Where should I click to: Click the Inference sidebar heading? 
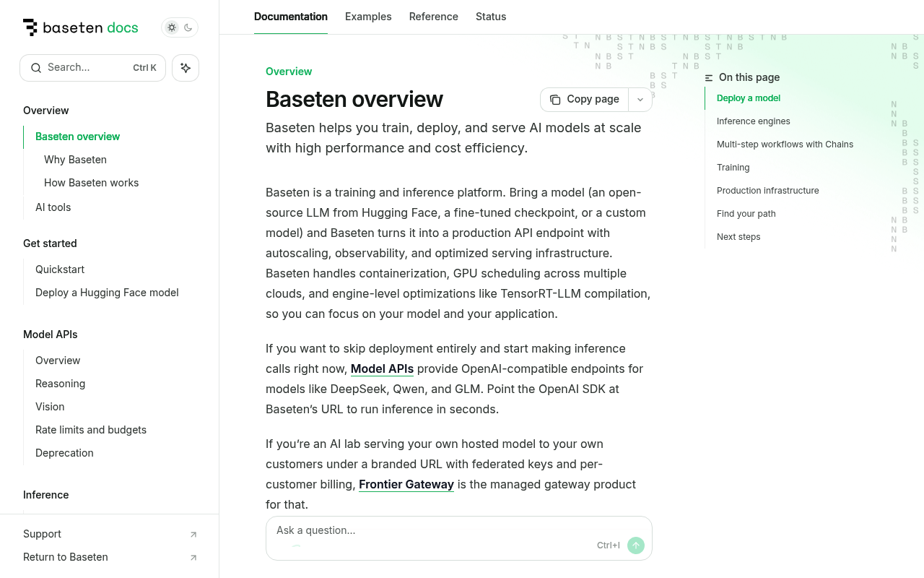click(x=46, y=495)
